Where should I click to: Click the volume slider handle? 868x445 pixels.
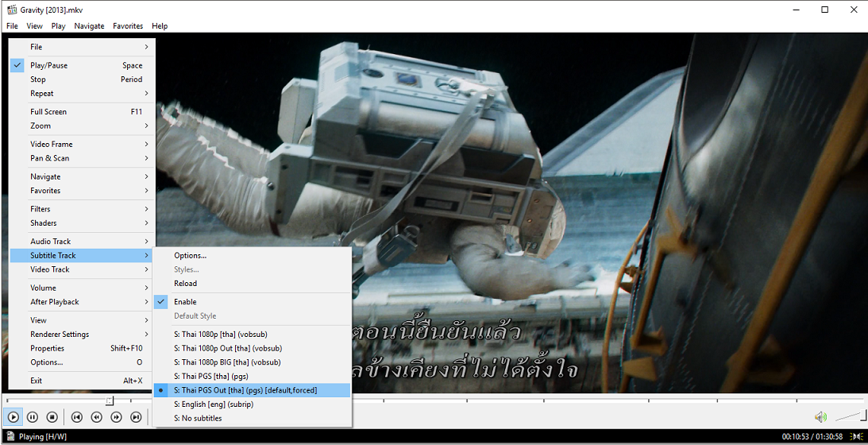(862, 415)
